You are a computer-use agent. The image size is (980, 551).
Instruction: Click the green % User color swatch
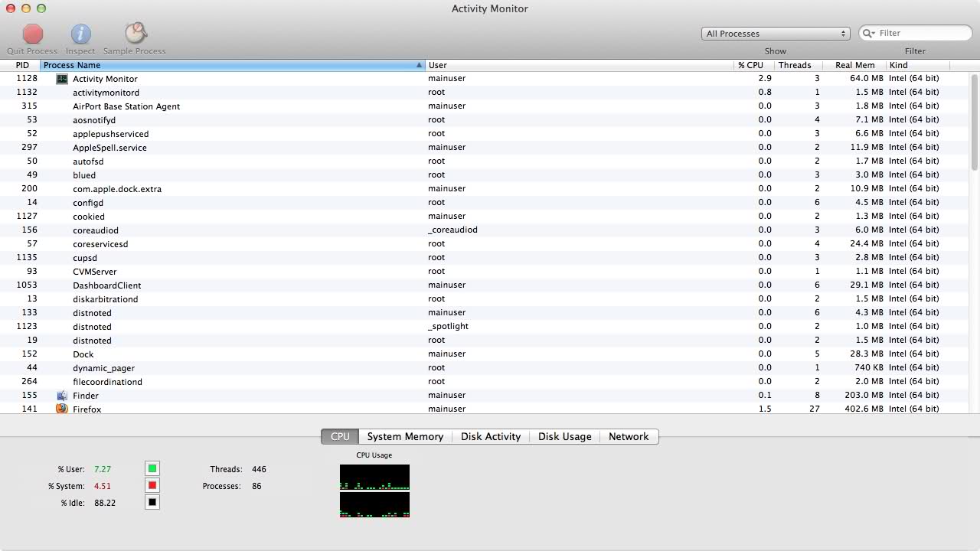pos(152,468)
